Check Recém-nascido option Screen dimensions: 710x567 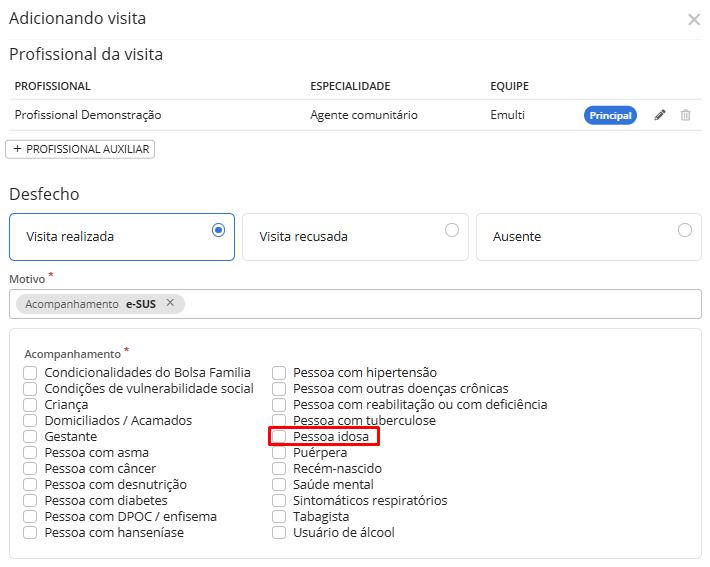279,469
